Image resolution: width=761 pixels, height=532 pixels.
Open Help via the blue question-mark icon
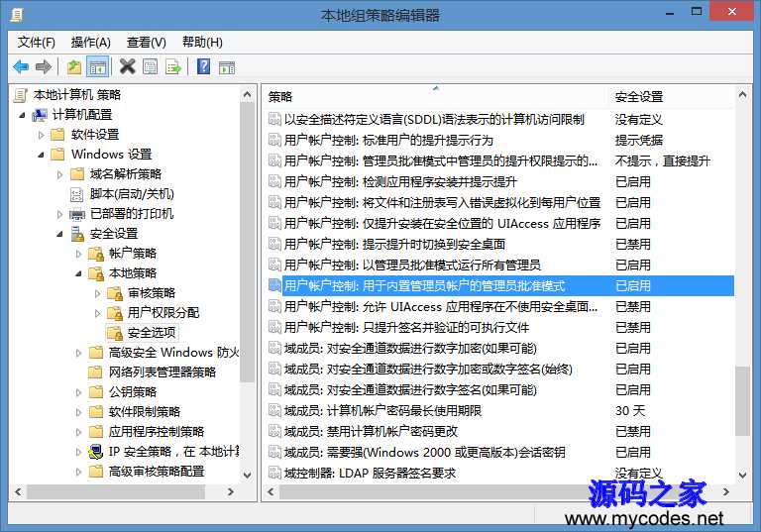pyautogui.click(x=204, y=66)
